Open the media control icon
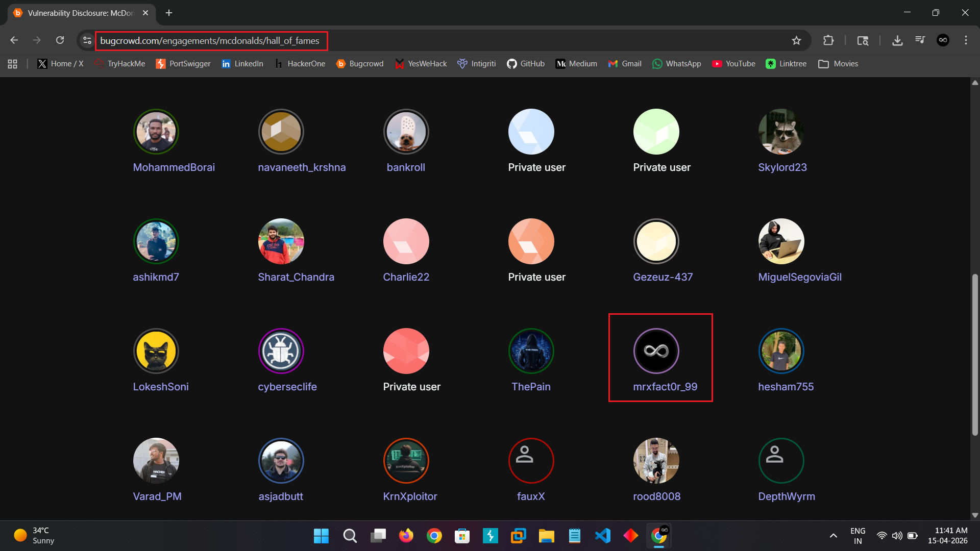Image resolution: width=980 pixels, height=551 pixels. coord(920,40)
